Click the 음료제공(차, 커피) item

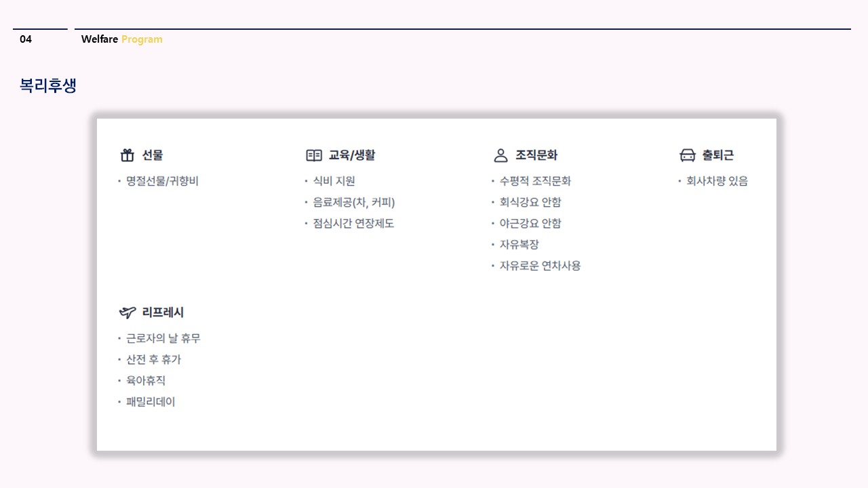coord(353,202)
